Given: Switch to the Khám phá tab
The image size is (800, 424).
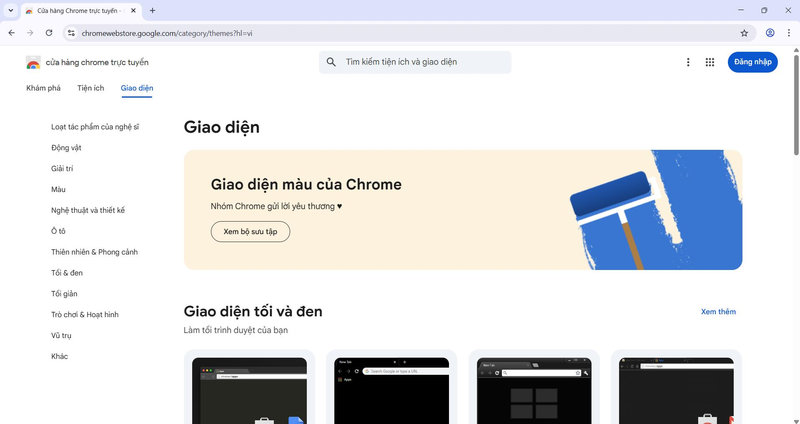Looking at the screenshot, I should click(x=43, y=88).
